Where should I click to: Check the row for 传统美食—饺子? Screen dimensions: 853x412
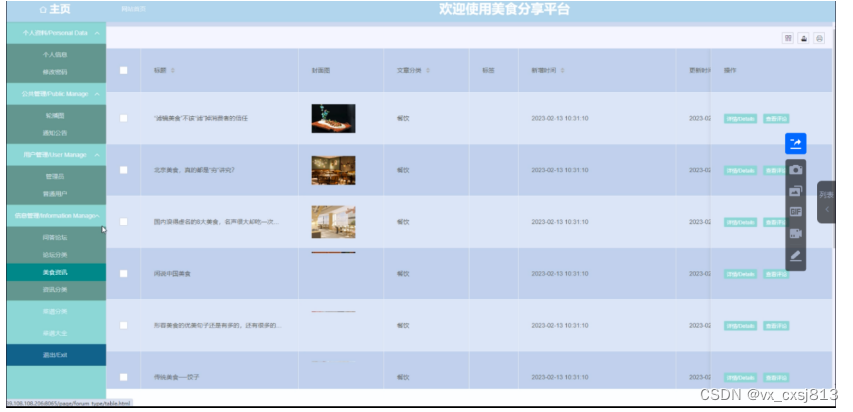point(123,377)
